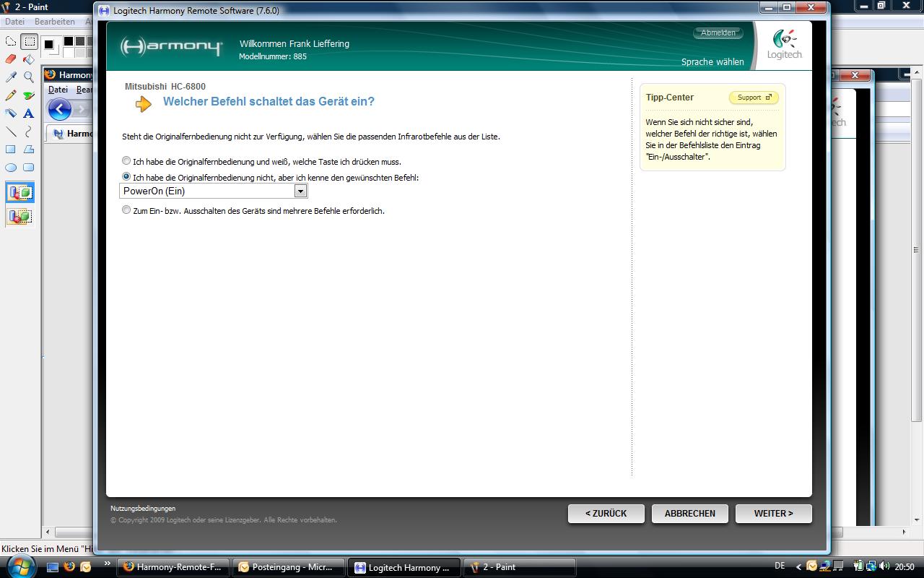Open Support link in Tipp-Center
The width and height of the screenshot is (924, 578).
pos(754,98)
